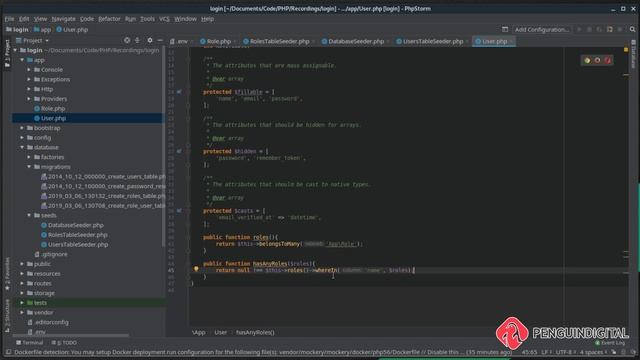Open the Firefox browser preview icon

pyautogui.click(x=598, y=60)
